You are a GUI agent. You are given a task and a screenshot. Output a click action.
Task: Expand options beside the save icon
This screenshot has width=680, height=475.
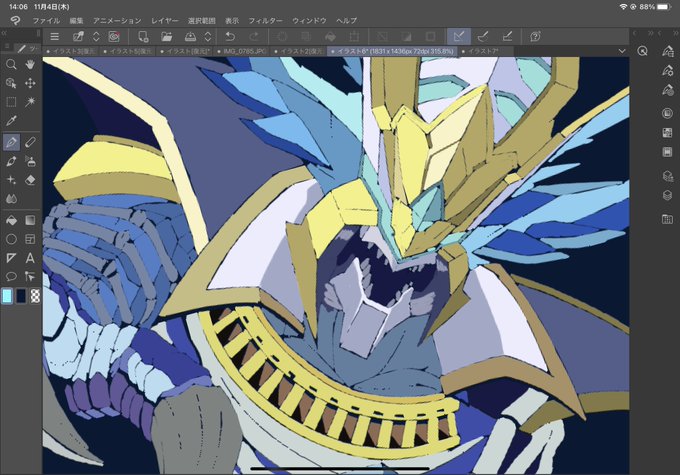coord(208,37)
